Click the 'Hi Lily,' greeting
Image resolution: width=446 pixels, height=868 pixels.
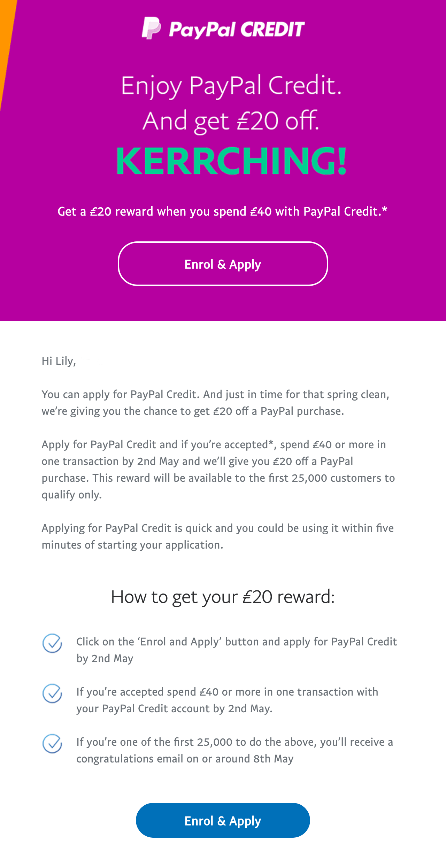pos(59,361)
